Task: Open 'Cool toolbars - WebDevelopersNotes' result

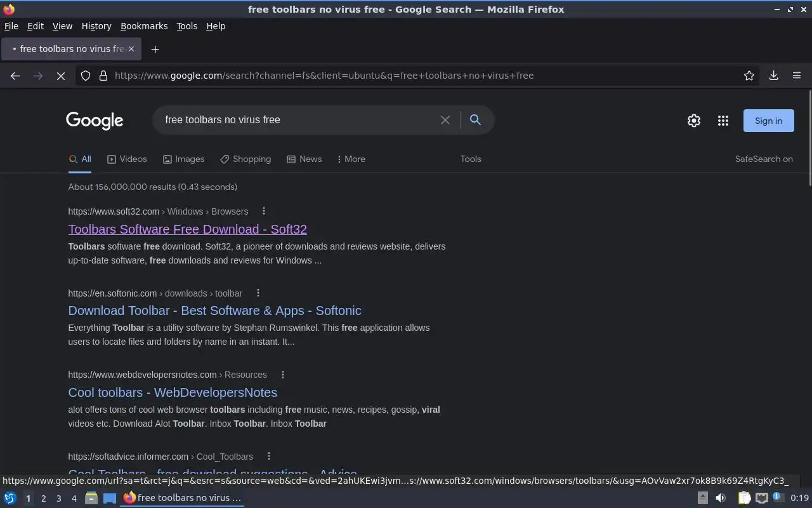Action: pyautogui.click(x=173, y=392)
